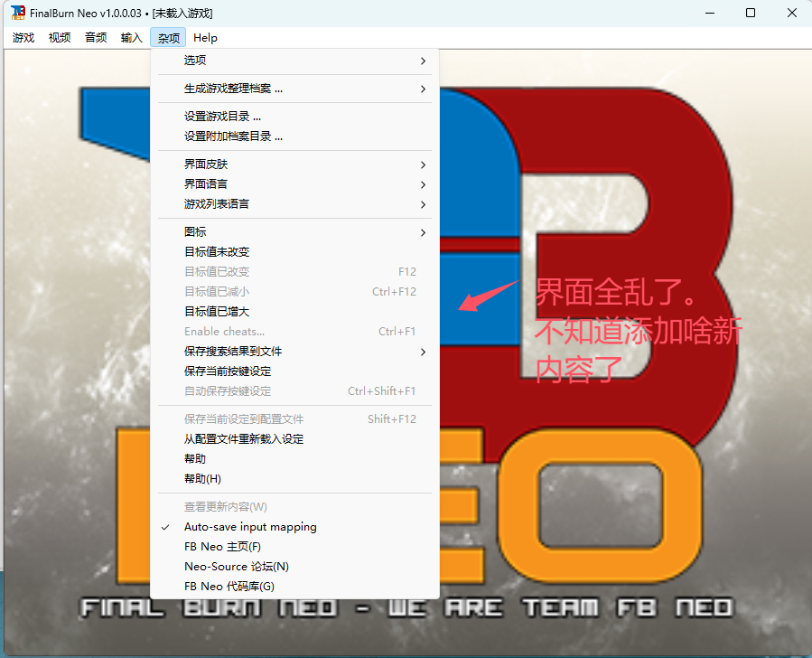The image size is (812, 658).
Task: Expand the 选项 submenu
Action: tap(294, 61)
